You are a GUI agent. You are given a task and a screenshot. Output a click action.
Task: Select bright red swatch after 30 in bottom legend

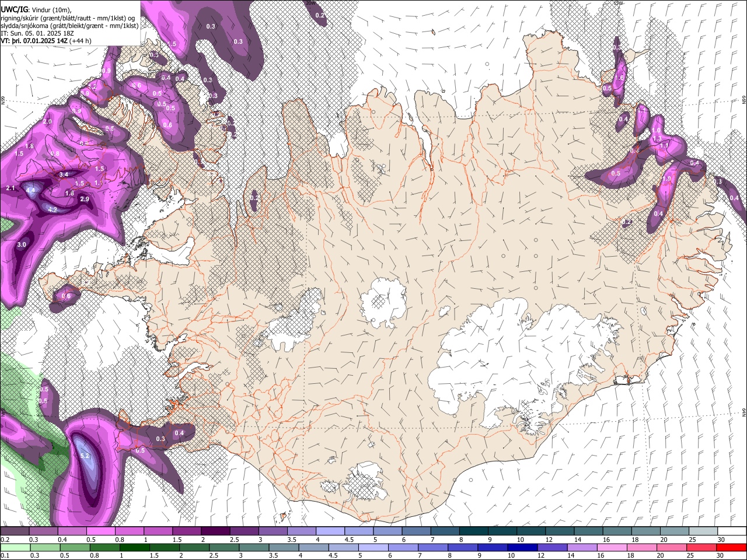[x=731, y=548]
